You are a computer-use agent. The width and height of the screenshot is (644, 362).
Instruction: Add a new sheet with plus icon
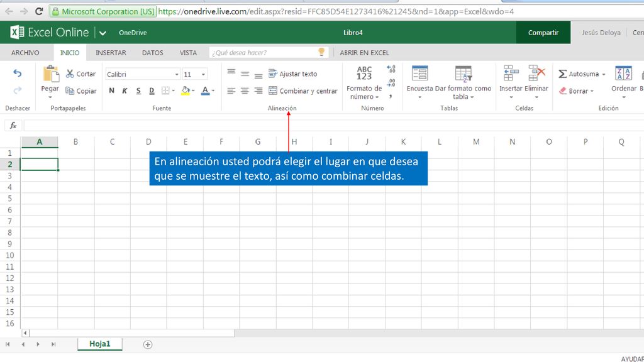148,344
